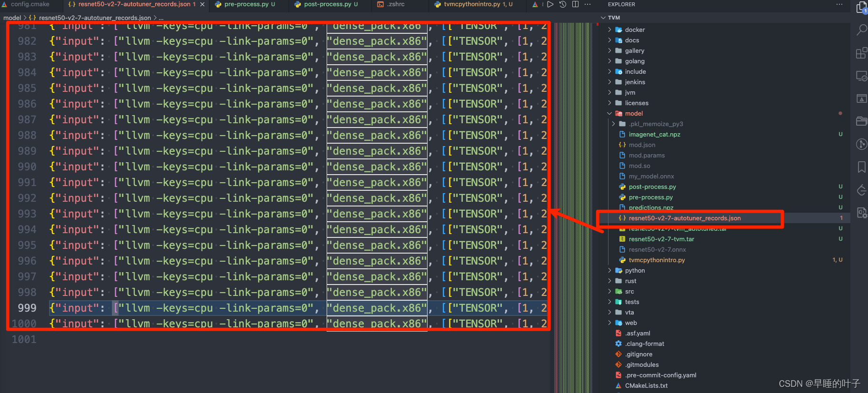Open resnet50-v2-7-tvm.tar file
Screen dimensions: 868x393
[x=661, y=239]
